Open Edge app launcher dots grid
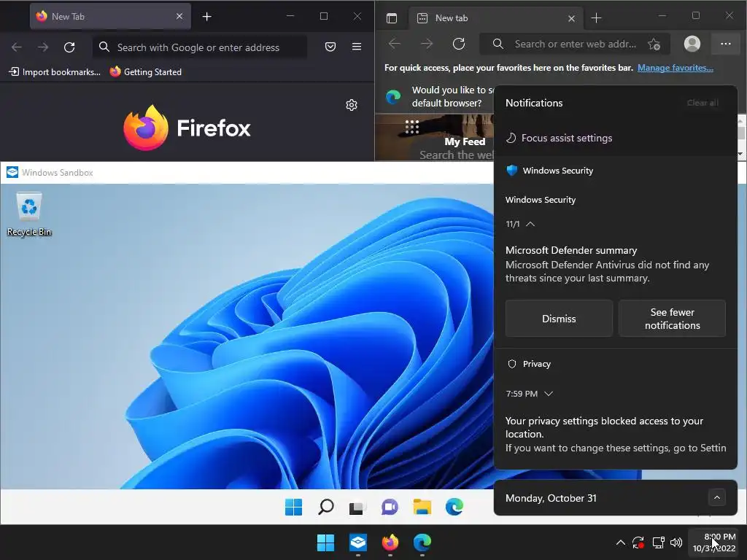The height and width of the screenshot is (560, 747). (412, 127)
